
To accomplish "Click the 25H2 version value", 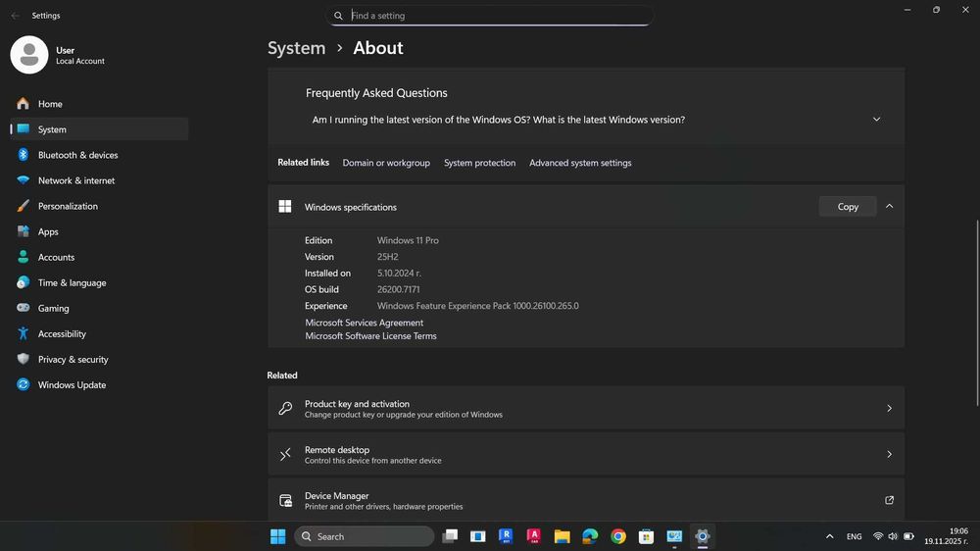I will click(x=387, y=257).
